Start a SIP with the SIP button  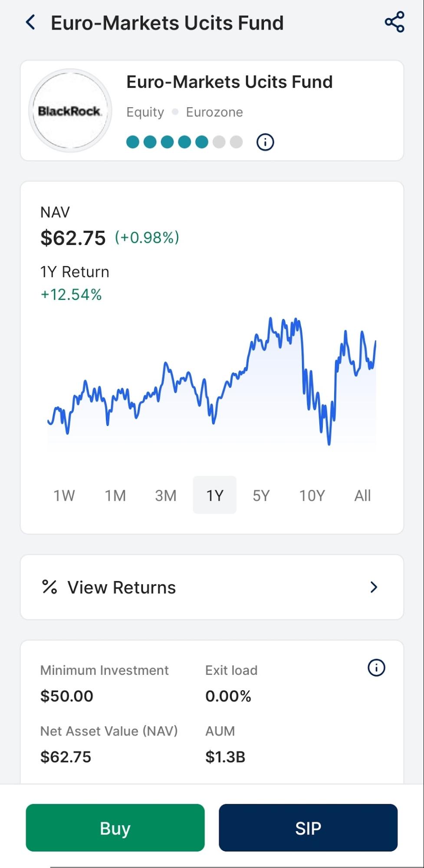click(308, 828)
